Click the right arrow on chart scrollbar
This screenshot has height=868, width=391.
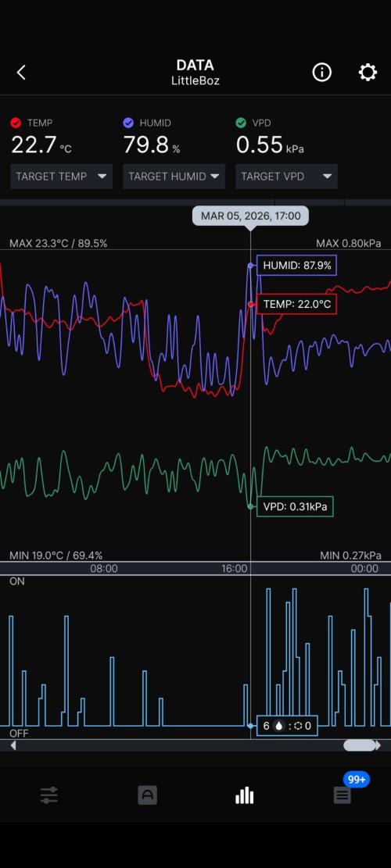click(378, 745)
